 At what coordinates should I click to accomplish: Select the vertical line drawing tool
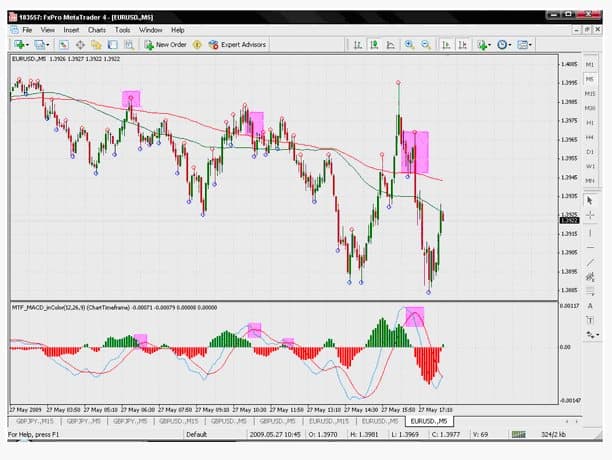pyautogui.click(x=589, y=232)
